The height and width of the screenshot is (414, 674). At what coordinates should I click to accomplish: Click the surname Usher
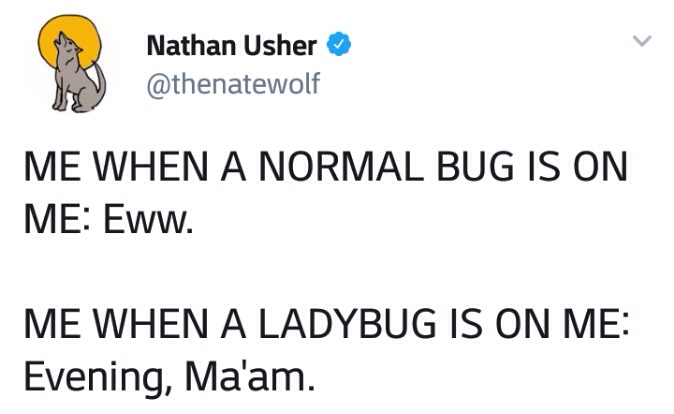click(x=281, y=46)
